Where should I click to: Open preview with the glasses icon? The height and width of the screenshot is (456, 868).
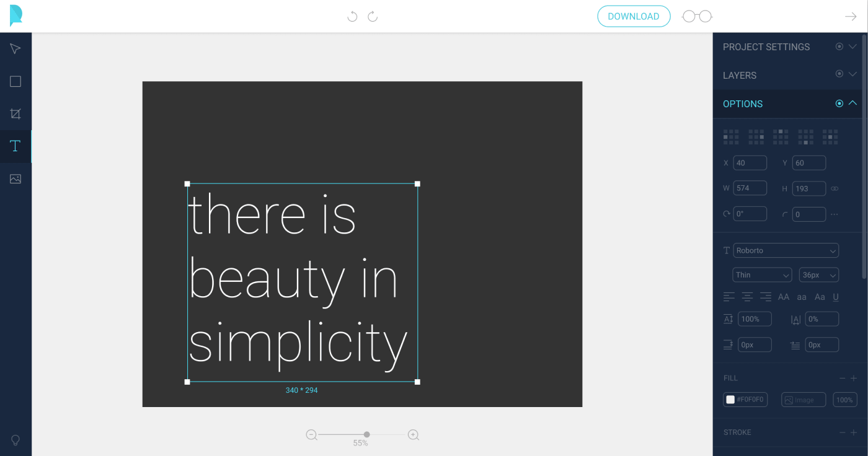(697, 16)
